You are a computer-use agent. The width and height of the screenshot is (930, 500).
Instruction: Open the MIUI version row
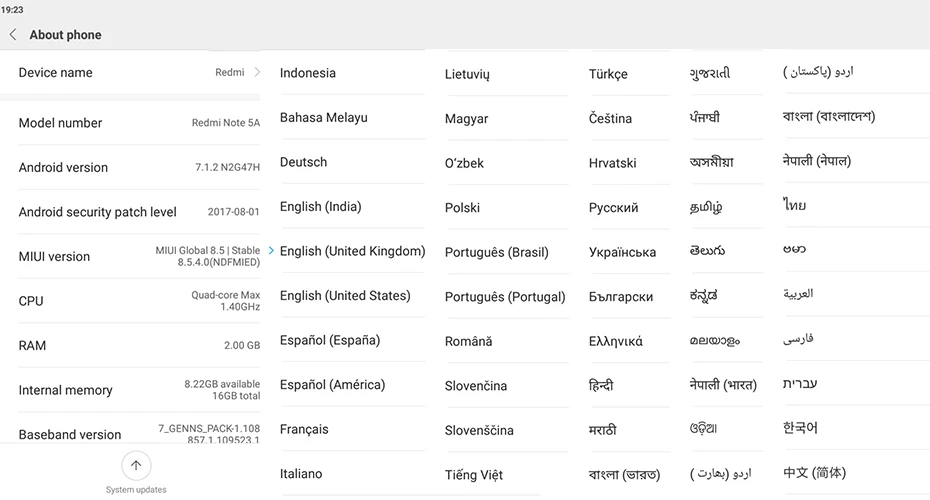pyautogui.click(x=139, y=256)
